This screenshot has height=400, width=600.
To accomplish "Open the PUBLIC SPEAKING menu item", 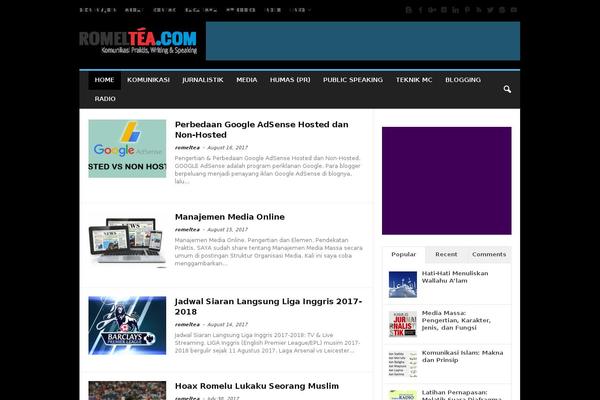I will pos(352,80).
